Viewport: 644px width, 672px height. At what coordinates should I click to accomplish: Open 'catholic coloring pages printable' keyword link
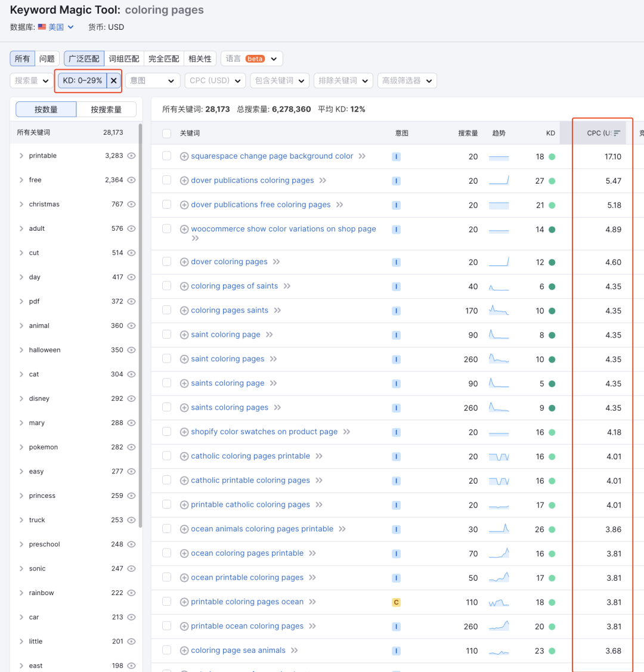[x=250, y=456]
